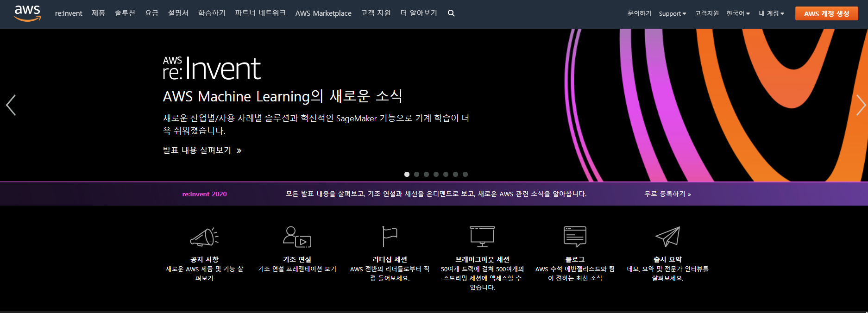Open the 솔루션 menu

[x=125, y=13]
